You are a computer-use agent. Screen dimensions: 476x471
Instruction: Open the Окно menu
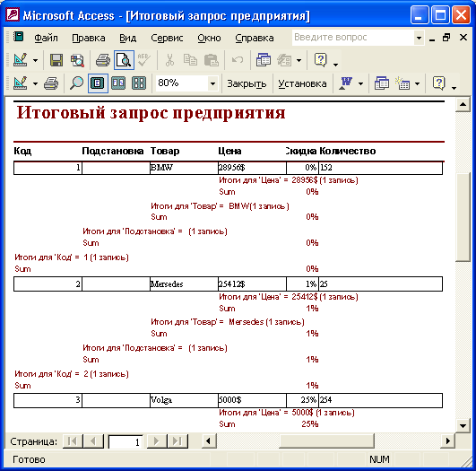[209, 38]
